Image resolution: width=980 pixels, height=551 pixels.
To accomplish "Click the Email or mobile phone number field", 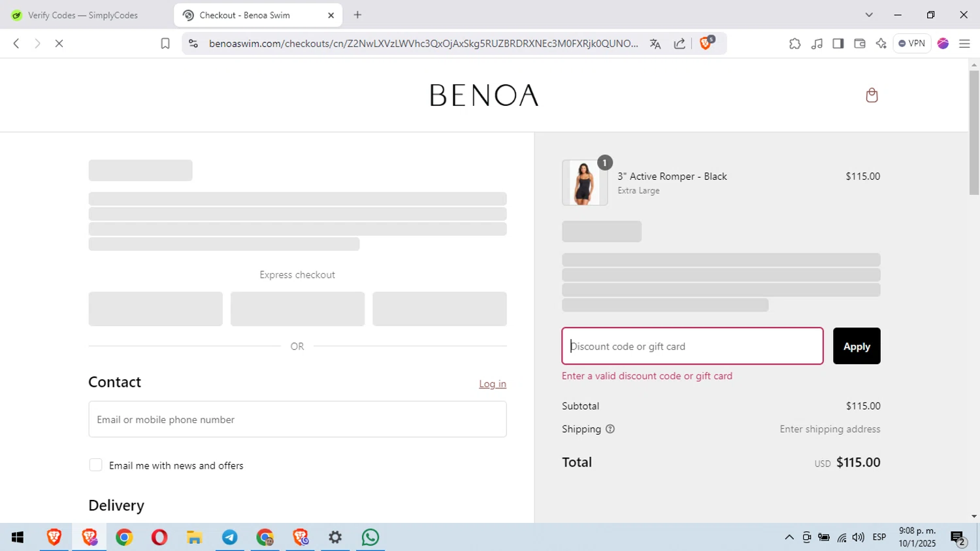I will [x=297, y=420].
